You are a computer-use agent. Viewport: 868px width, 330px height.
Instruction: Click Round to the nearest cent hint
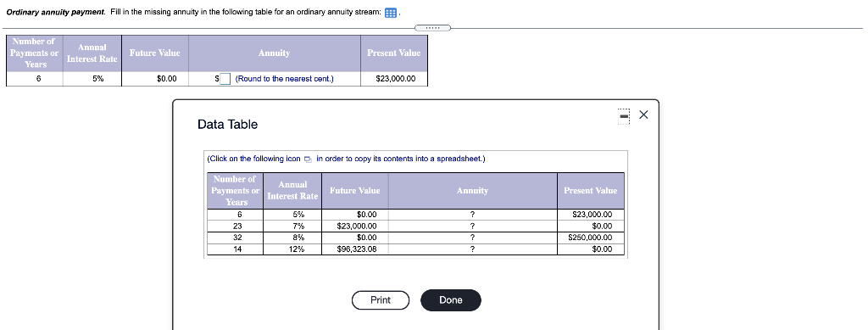click(285, 79)
